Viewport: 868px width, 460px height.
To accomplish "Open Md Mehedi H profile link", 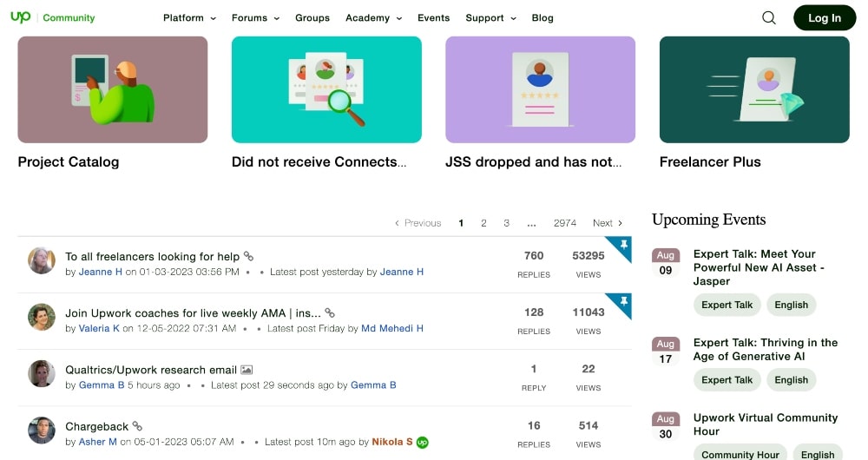I will point(392,328).
